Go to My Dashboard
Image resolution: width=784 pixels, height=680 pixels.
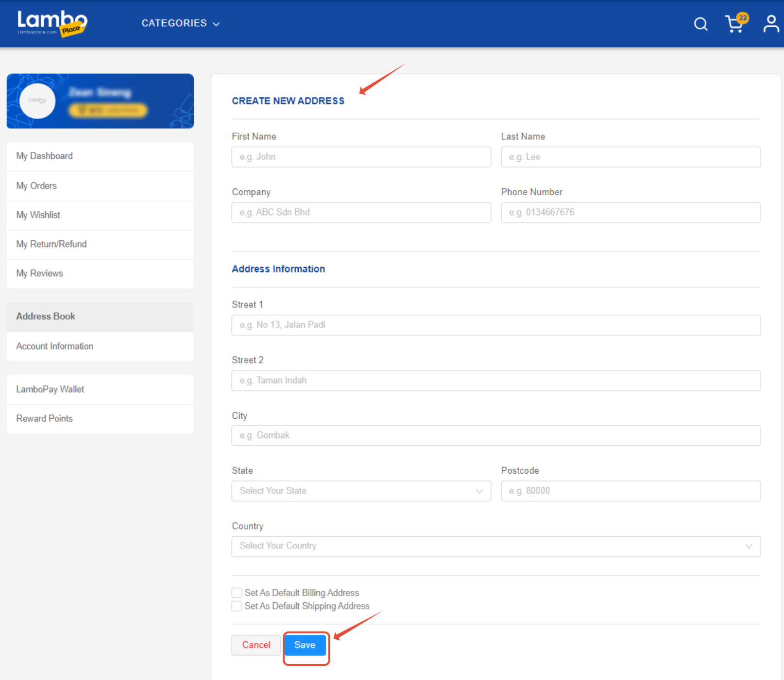click(x=100, y=156)
